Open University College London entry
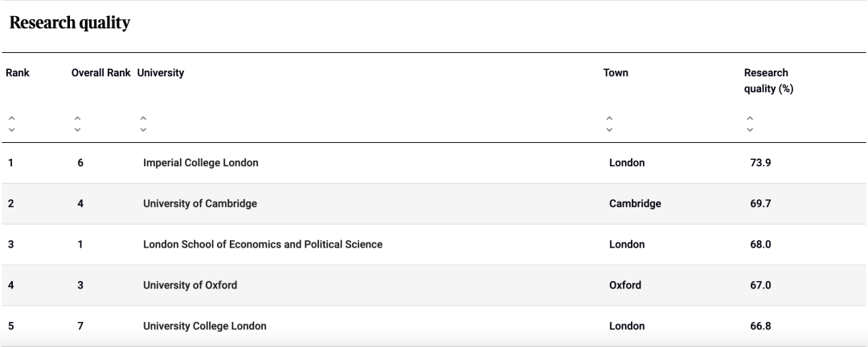The height and width of the screenshot is (347, 868). coord(204,326)
